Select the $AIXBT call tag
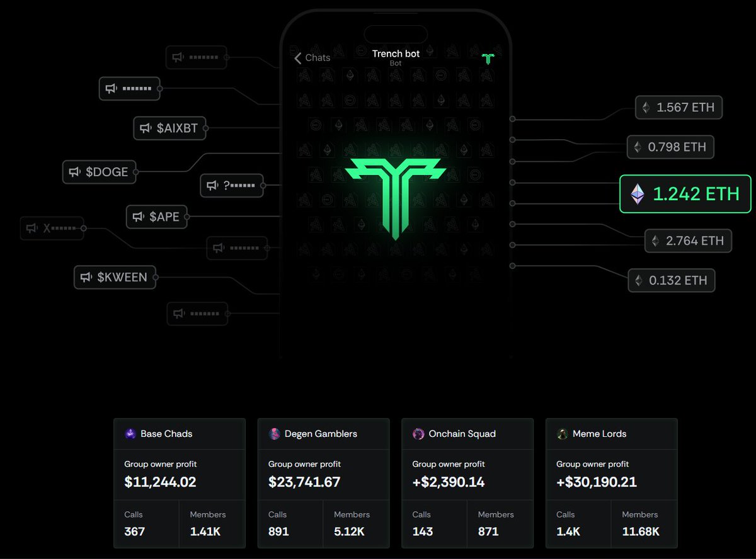This screenshot has height=559, width=756. click(170, 128)
